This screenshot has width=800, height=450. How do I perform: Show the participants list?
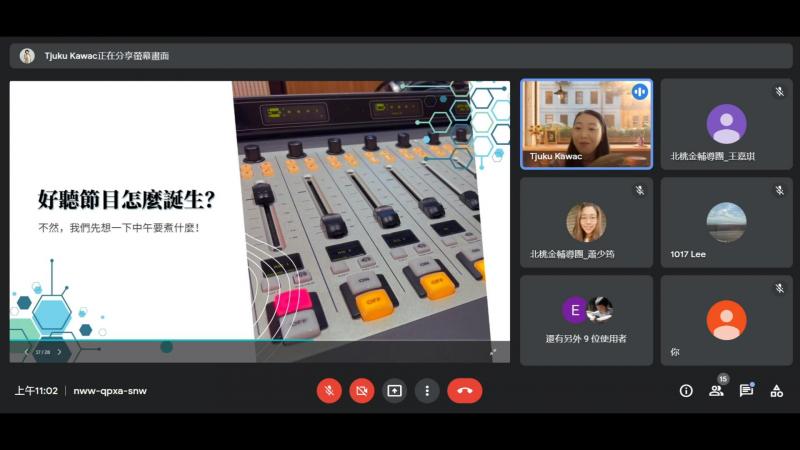(716, 391)
